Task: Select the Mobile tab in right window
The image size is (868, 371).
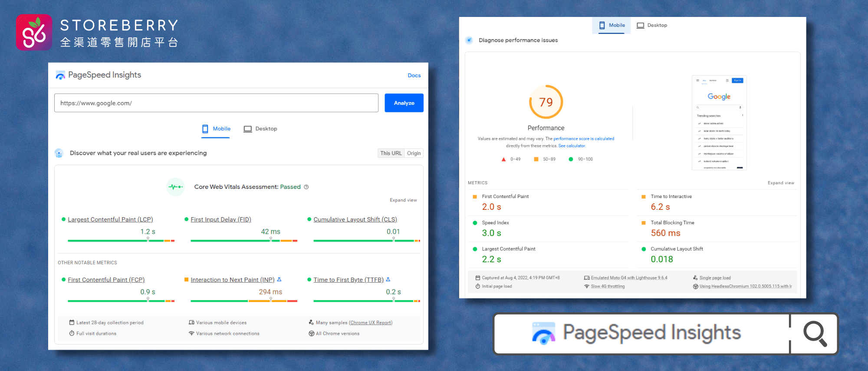Action: click(612, 25)
